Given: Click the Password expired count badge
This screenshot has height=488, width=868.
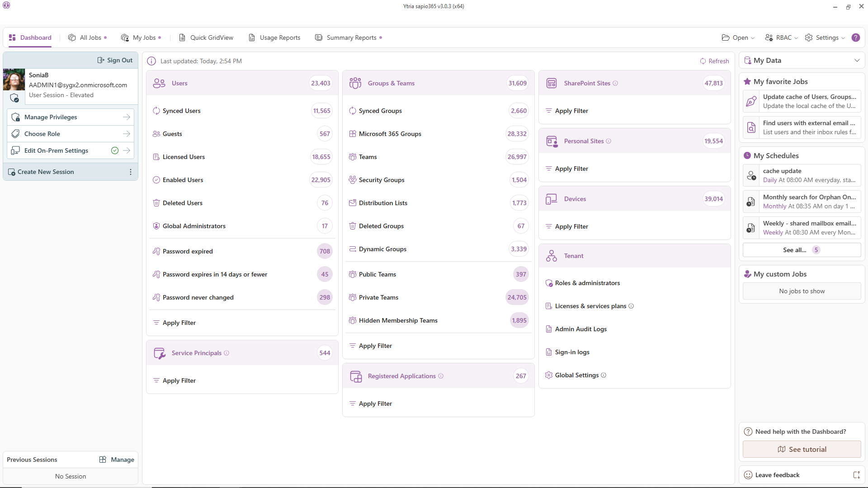Looking at the screenshot, I should pyautogui.click(x=325, y=251).
